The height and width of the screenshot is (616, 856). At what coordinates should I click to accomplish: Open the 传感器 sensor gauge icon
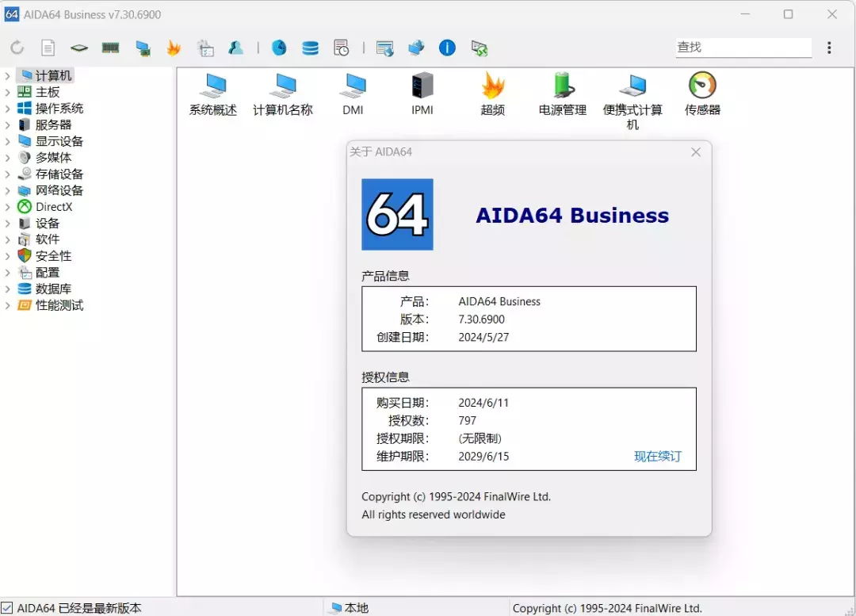(x=702, y=94)
